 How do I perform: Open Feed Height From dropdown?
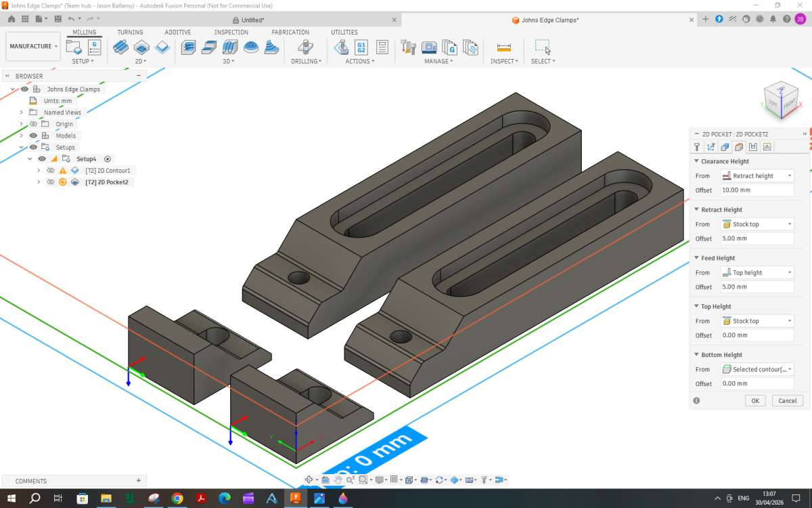[x=757, y=272]
